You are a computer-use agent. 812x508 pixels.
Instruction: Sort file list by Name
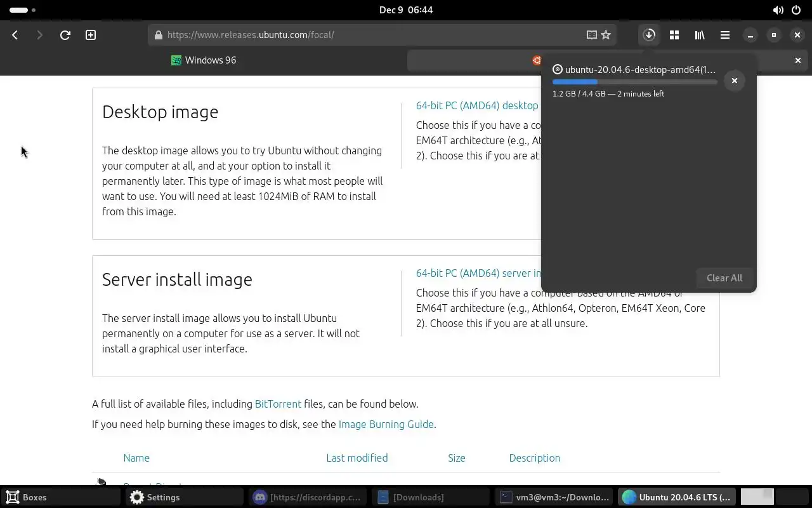(136, 458)
